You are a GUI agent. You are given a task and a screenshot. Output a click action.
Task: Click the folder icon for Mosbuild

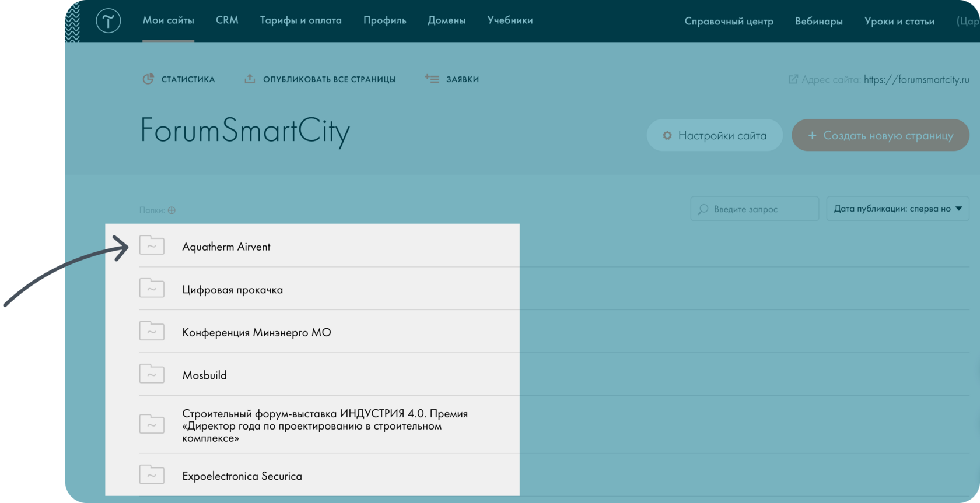[152, 374]
